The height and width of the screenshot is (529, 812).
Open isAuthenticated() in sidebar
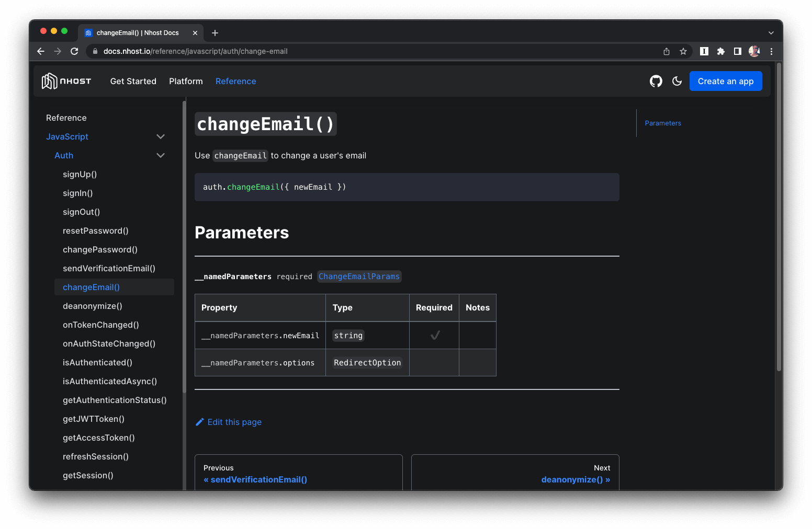coord(97,362)
